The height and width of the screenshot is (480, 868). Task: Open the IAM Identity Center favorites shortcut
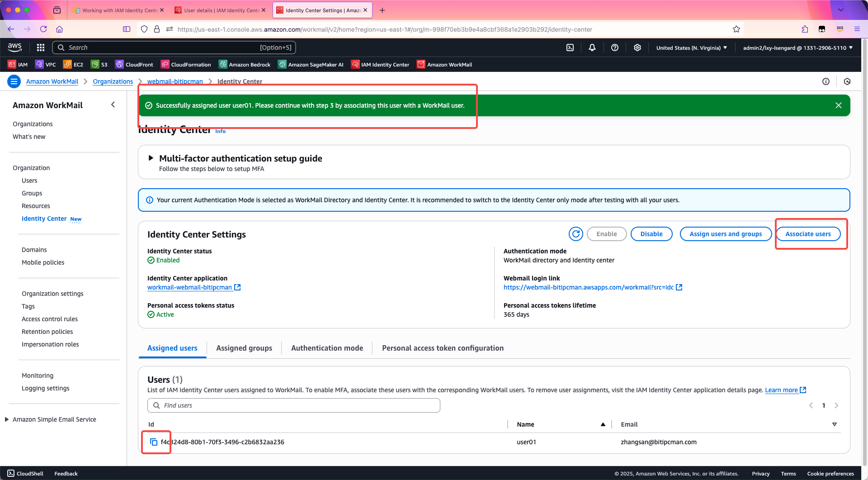(380, 65)
